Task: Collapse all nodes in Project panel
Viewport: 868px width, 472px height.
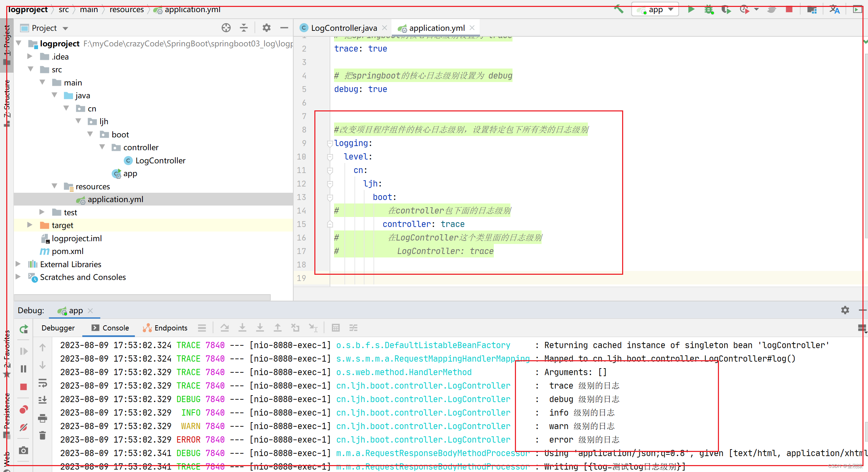Action: click(244, 28)
